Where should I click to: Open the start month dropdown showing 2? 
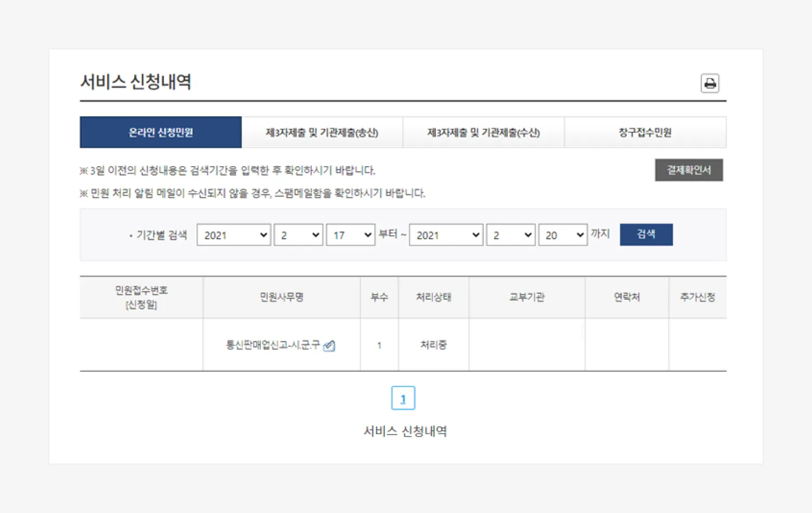click(298, 235)
